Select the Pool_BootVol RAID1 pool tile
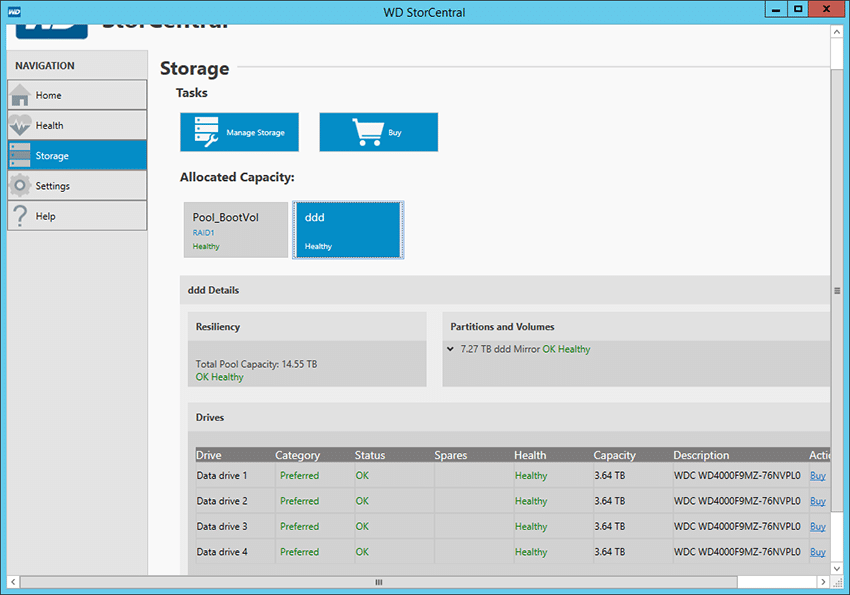 point(236,230)
